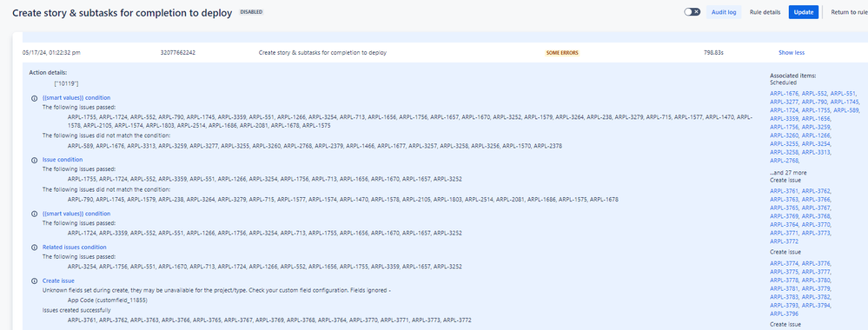Toggle the rule enabled switch
This screenshot has height=330, width=868.
tap(692, 11)
